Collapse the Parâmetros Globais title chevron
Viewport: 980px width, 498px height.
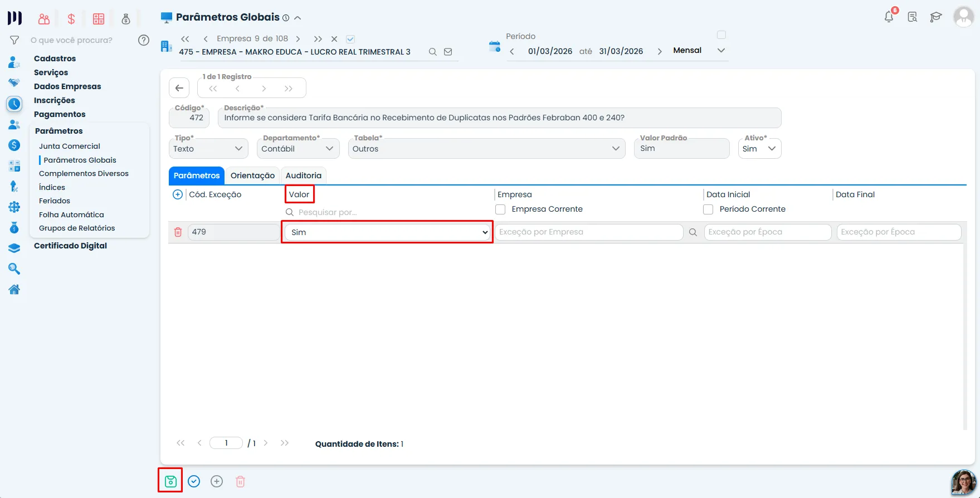click(298, 18)
